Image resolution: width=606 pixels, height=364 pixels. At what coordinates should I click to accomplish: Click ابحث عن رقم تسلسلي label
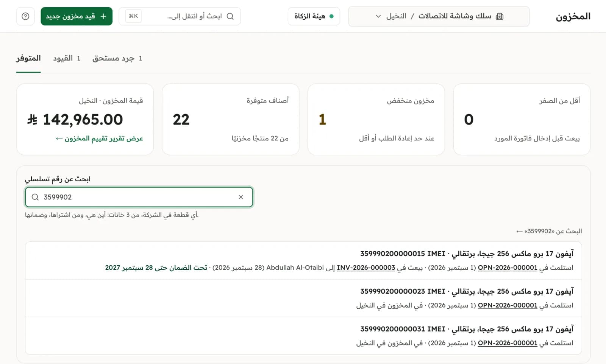tap(58, 179)
